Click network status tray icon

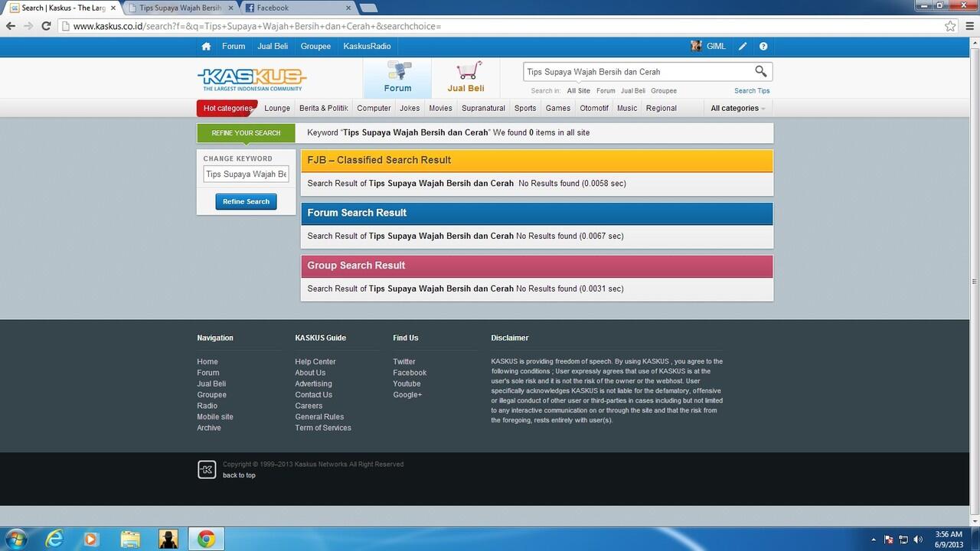tap(903, 540)
